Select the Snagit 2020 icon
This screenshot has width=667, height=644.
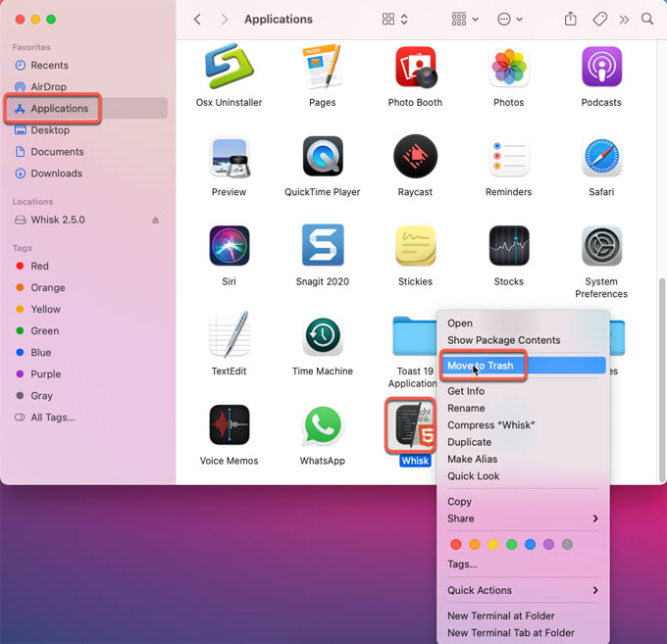click(323, 245)
